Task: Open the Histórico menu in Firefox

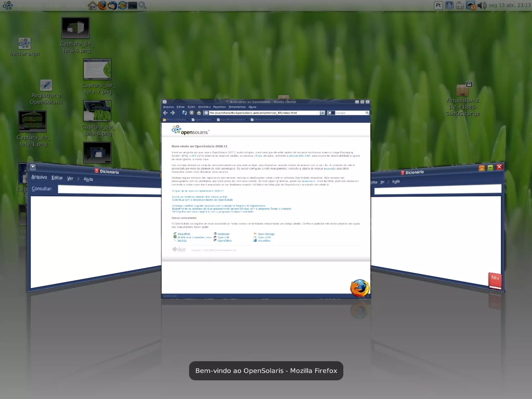Action: coord(204,107)
